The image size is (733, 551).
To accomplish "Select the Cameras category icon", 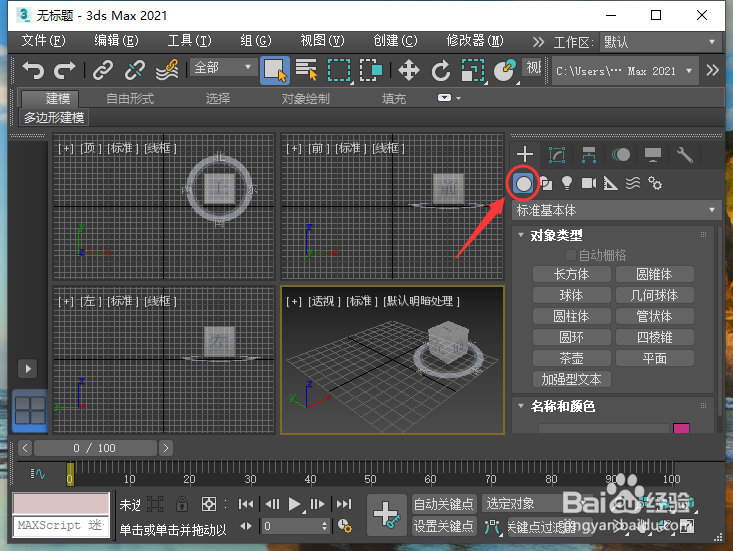I will click(589, 183).
